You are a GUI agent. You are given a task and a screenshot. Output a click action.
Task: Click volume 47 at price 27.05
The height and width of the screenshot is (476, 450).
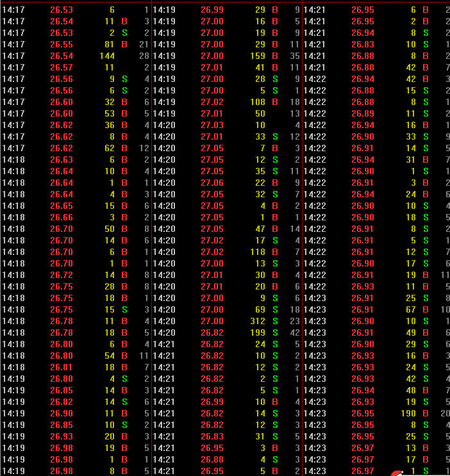pyautogui.click(x=260, y=229)
